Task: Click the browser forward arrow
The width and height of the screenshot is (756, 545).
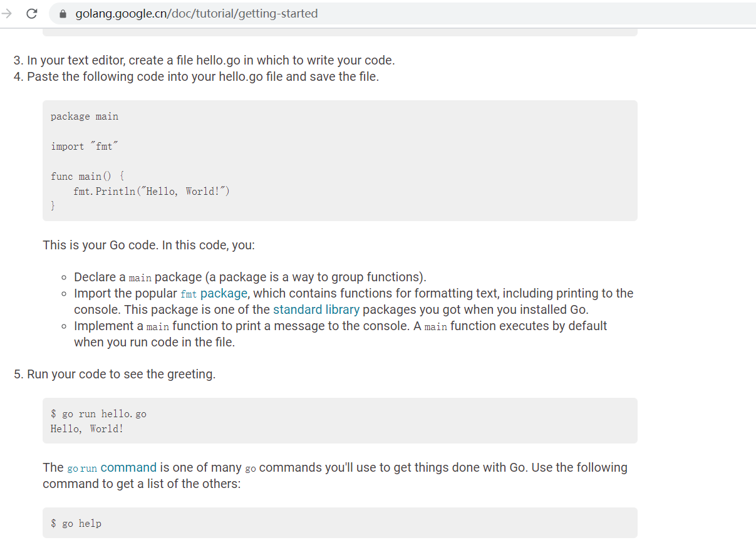Action: [8, 14]
